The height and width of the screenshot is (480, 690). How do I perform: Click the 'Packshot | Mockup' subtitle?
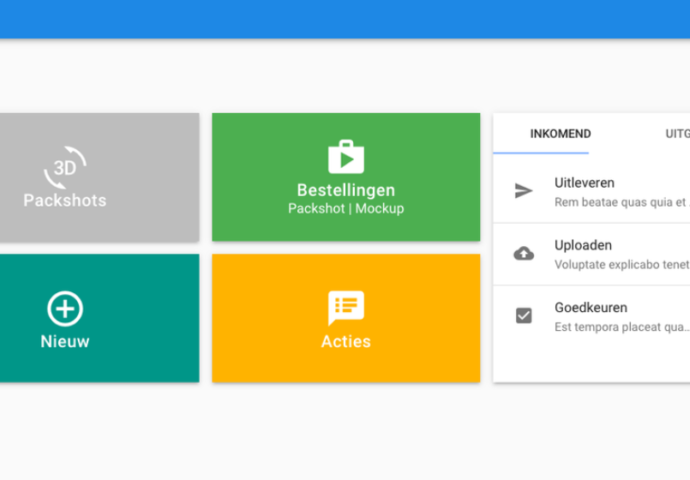coord(346,209)
